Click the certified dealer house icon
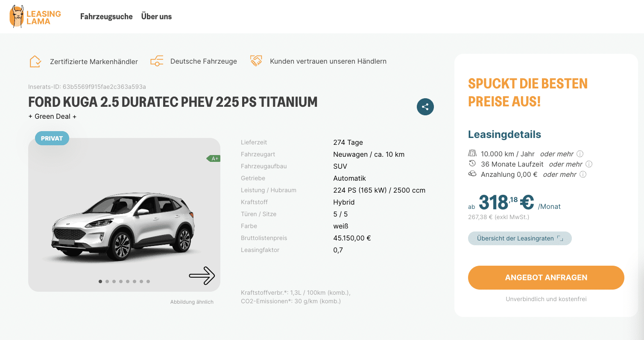This screenshot has width=644, height=340. click(35, 62)
